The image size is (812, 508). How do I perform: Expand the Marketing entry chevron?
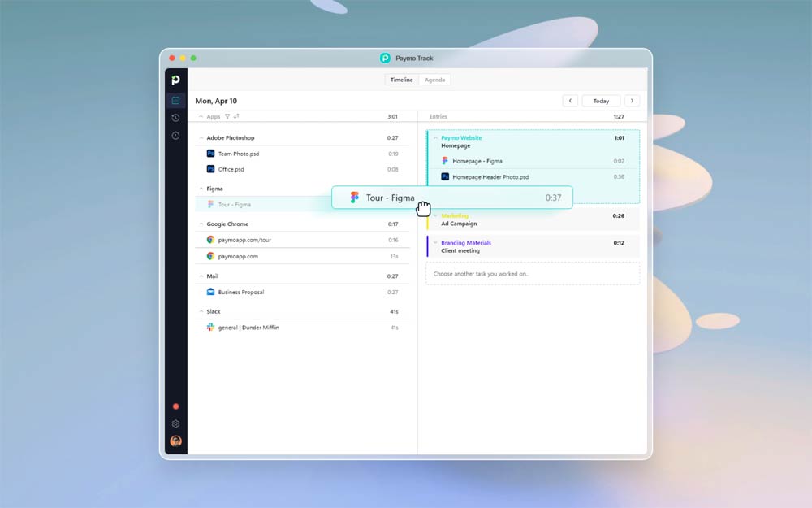435,215
